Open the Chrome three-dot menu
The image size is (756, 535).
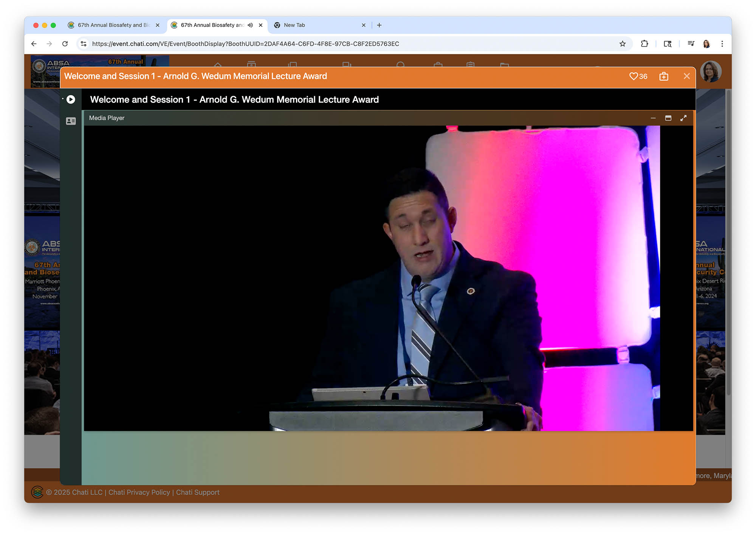point(722,44)
